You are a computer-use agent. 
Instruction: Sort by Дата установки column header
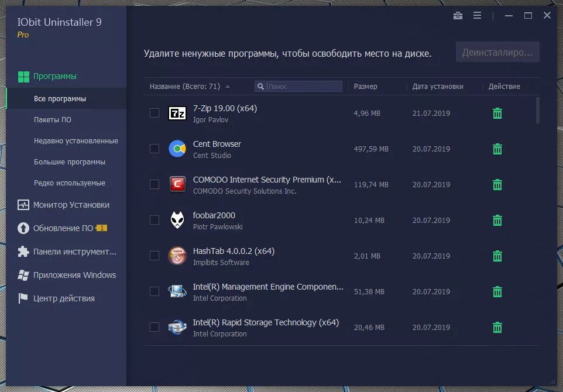pyautogui.click(x=438, y=87)
